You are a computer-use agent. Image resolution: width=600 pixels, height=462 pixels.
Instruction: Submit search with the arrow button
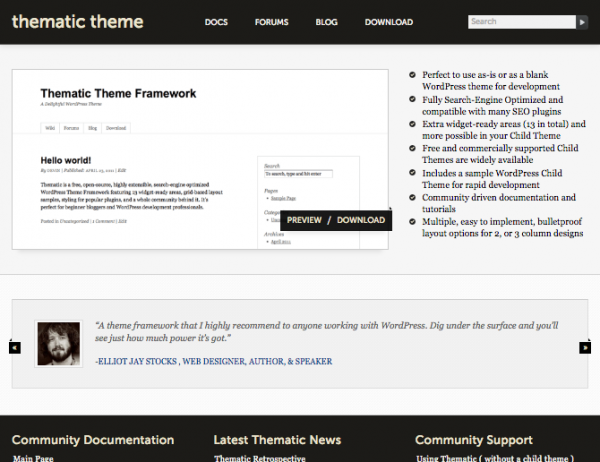coord(582,22)
